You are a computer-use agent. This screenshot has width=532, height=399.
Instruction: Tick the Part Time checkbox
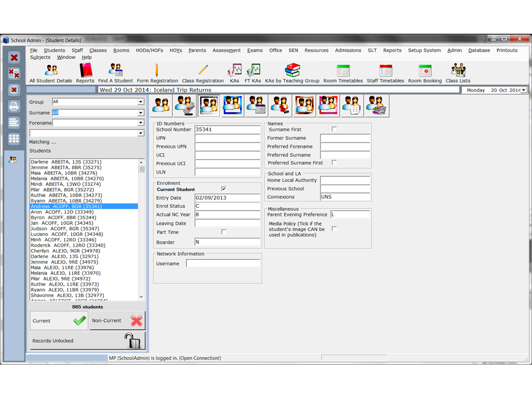click(x=224, y=232)
